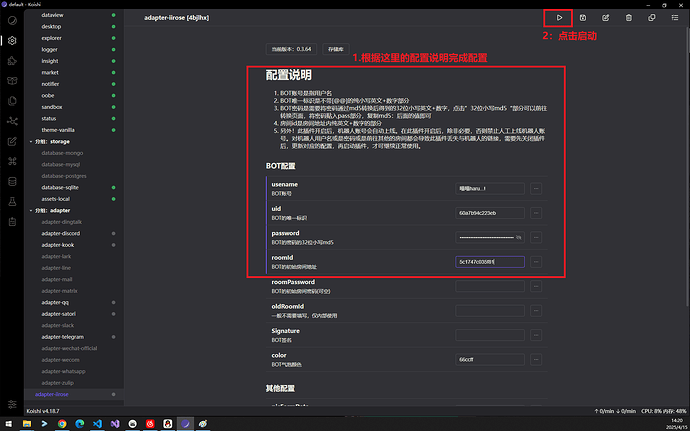Viewport: 690px width, 431px height.
Task: Click the 存储库 repository button
Action: click(x=336, y=49)
